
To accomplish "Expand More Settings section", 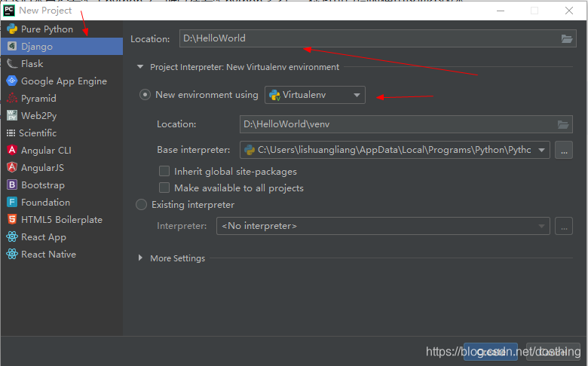I will point(140,258).
